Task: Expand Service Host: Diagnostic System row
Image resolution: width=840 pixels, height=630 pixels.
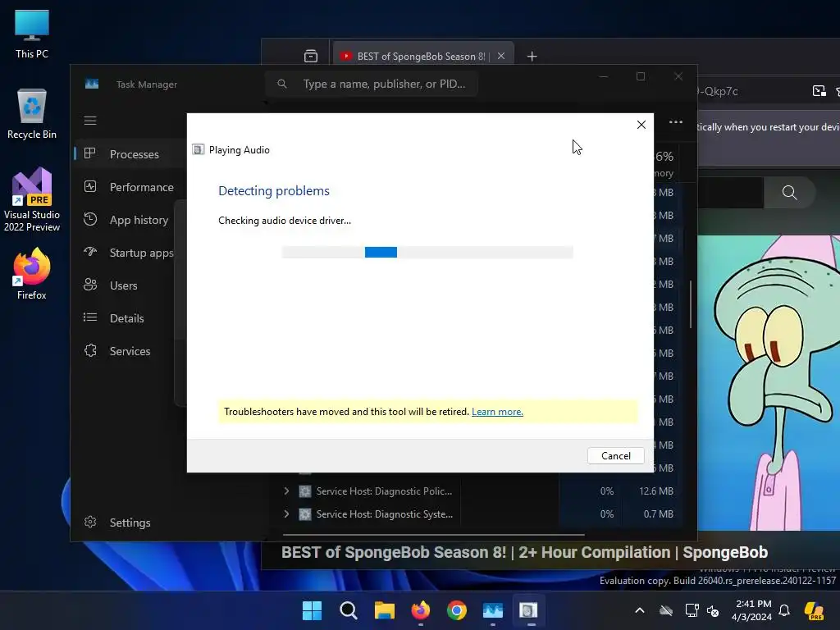Action: click(286, 514)
